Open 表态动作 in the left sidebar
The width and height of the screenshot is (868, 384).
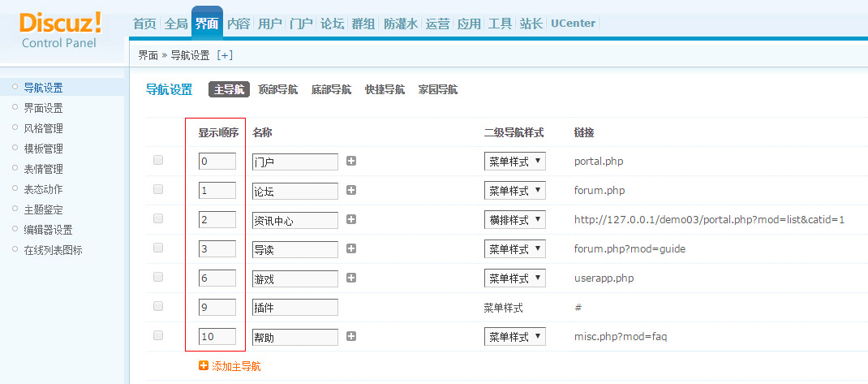pos(43,189)
